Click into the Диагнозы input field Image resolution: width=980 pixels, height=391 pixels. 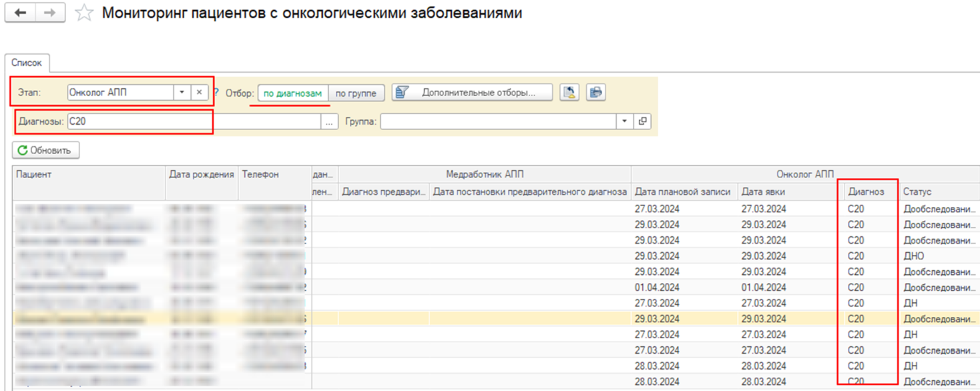click(194, 122)
